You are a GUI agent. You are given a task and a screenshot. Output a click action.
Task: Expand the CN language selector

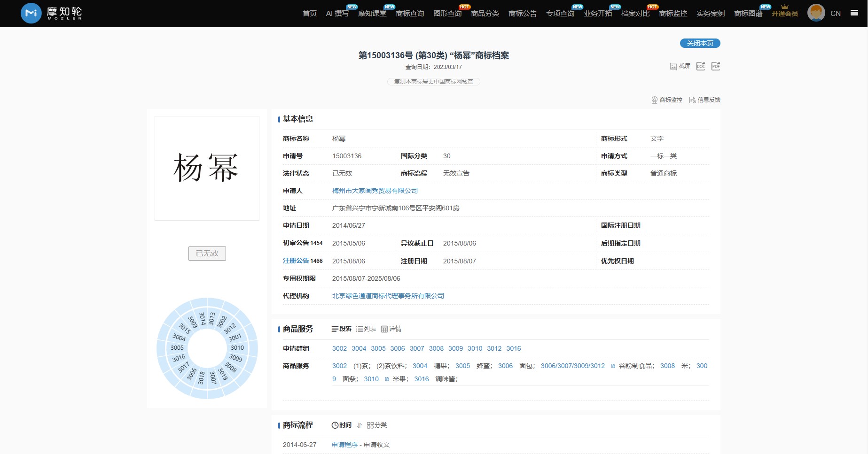point(835,14)
